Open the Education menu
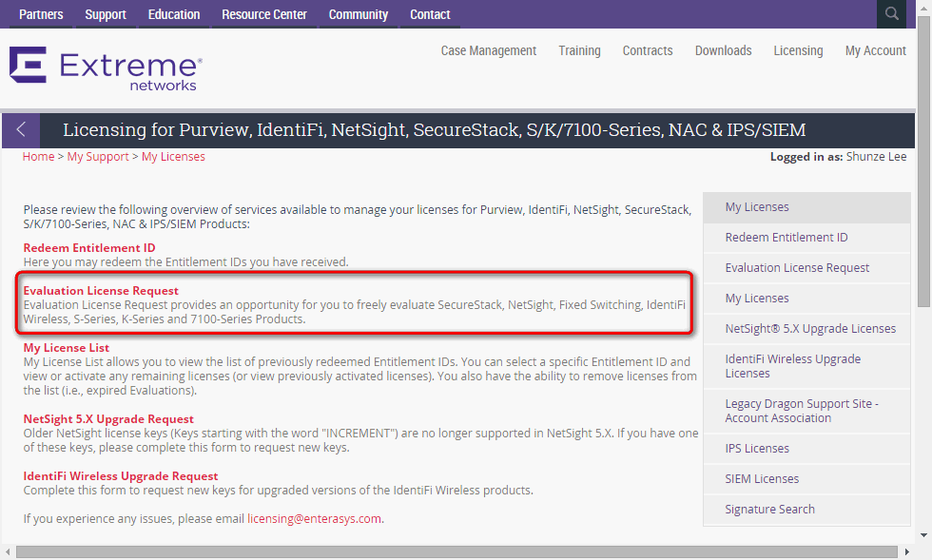The width and height of the screenshot is (932, 560). [x=173, y=14]
